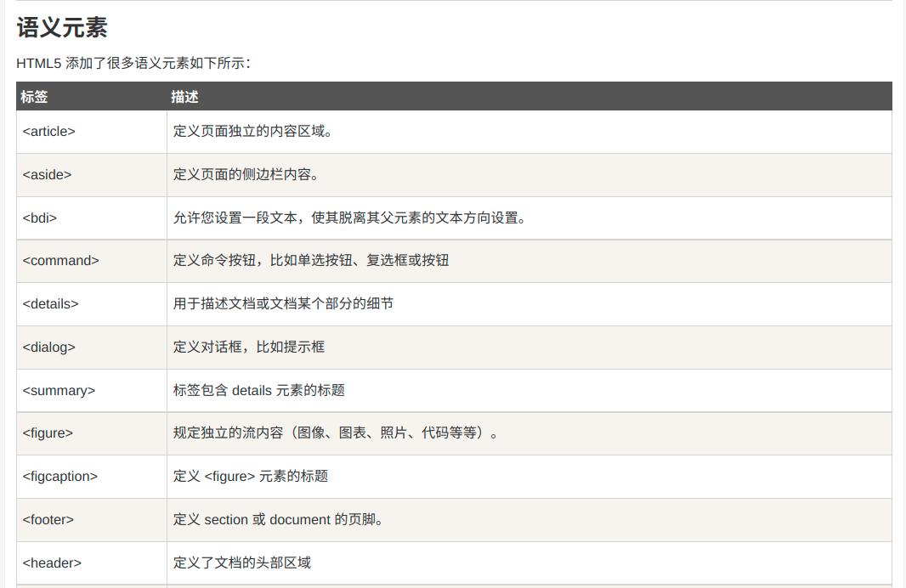Click the description '定义对话框，比如提示框'
This screenshot has width=906, height=588.
[x=249, y=348]
